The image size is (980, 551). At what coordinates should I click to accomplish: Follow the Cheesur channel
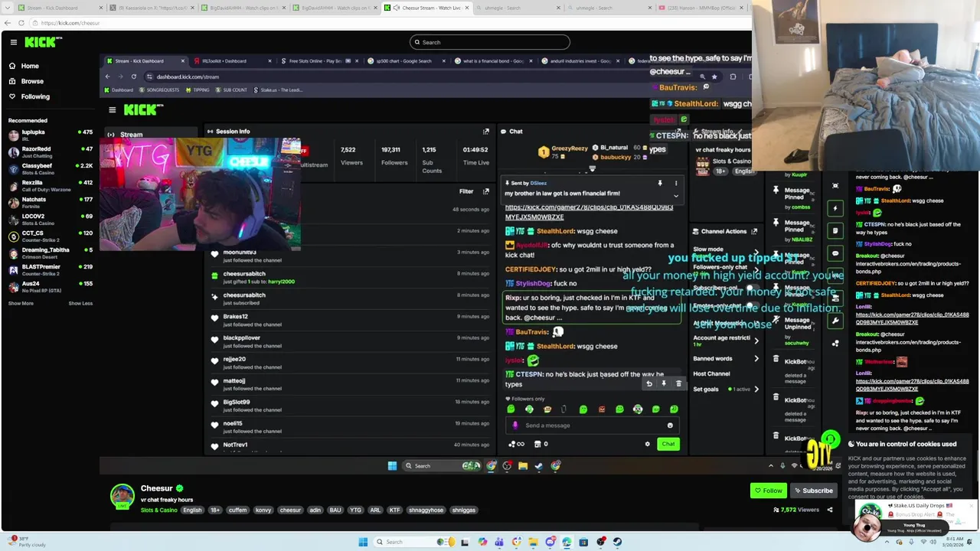coord(769,491)
